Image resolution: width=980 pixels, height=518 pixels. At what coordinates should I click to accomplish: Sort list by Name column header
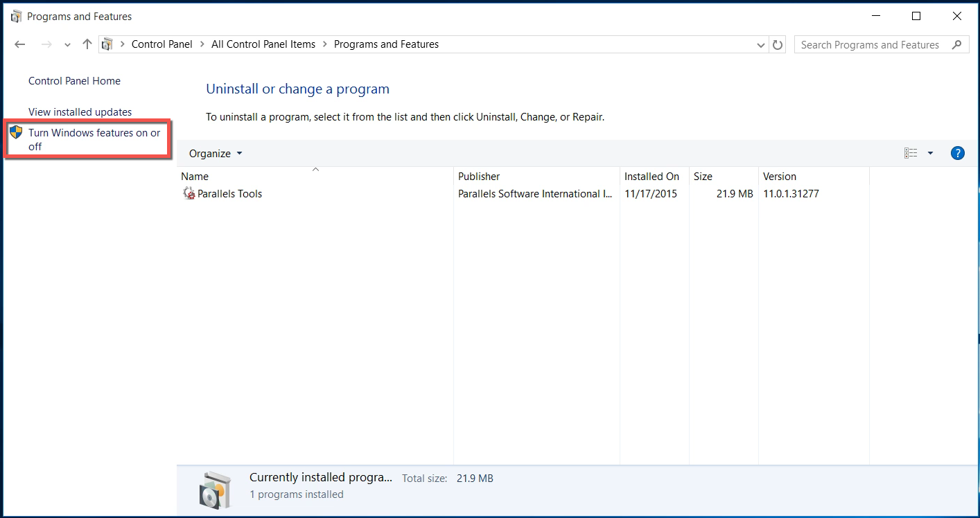[315, 176]
